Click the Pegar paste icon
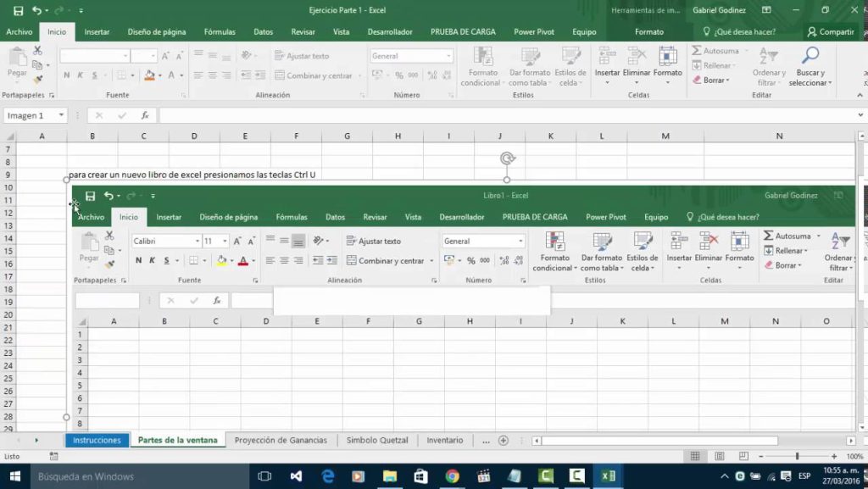The width and height of the screenshot is (868, 489). 17,57
